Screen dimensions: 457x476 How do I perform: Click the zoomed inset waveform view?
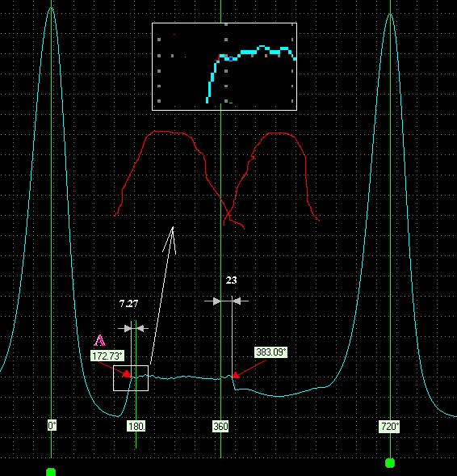pos(224,66)
